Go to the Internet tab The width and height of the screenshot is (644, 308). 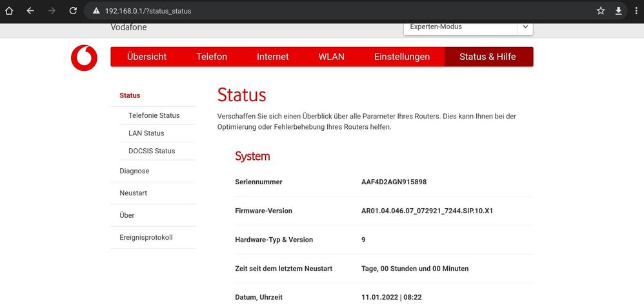click(273, 57)
